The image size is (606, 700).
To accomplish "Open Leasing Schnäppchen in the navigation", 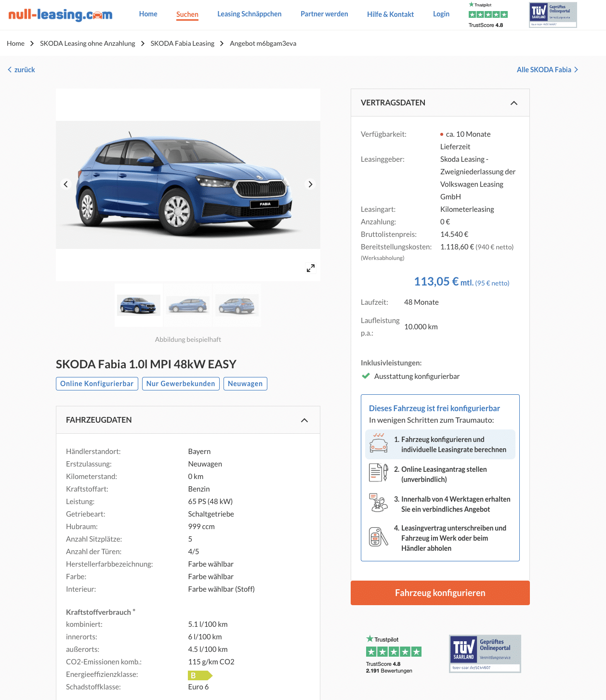I will (250, 14).
